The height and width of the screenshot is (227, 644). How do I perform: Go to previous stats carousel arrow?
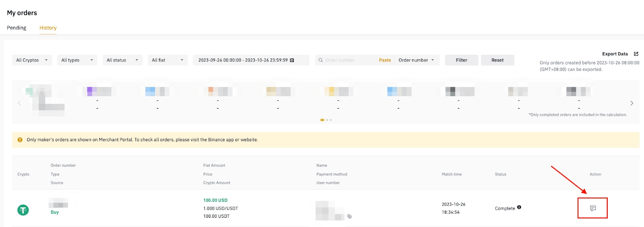tap(19, 103)
